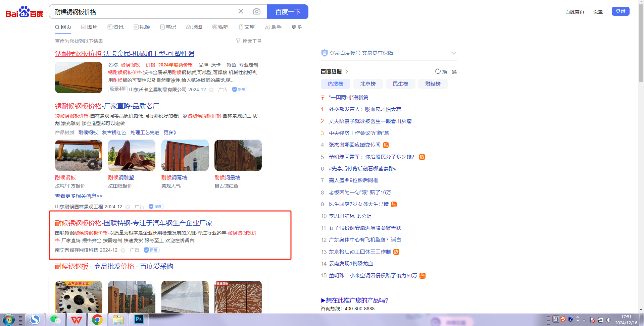The width and height of the screenshot is (644, 326).
Task: Switch to the 贴吧 tab
Action: [x=220, y=27]
